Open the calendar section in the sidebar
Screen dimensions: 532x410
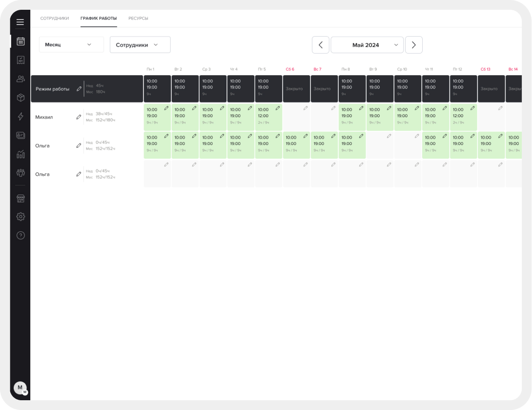point(20,41)
